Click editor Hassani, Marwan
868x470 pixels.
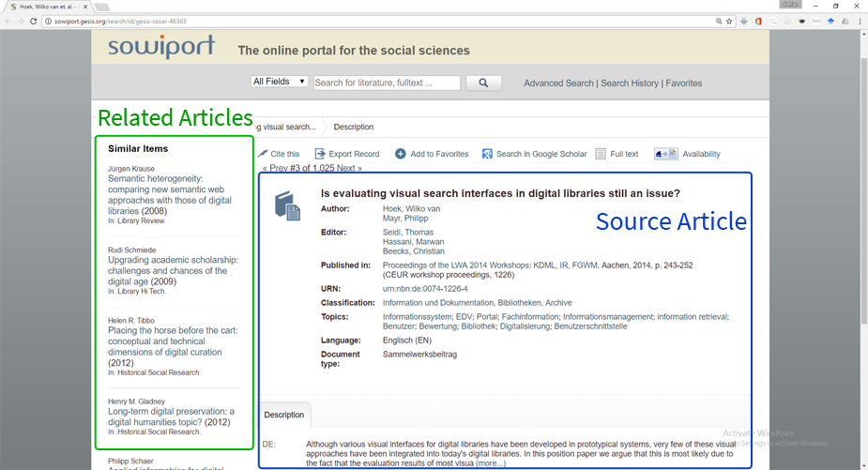tap(413, 241)
